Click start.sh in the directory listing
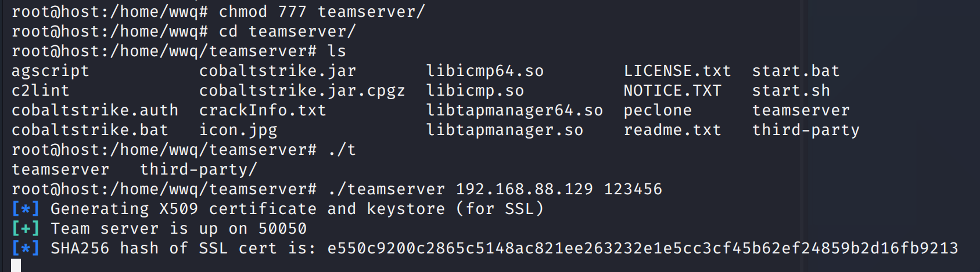Viewport: 980px width, 272px height. tap(791, 91)
